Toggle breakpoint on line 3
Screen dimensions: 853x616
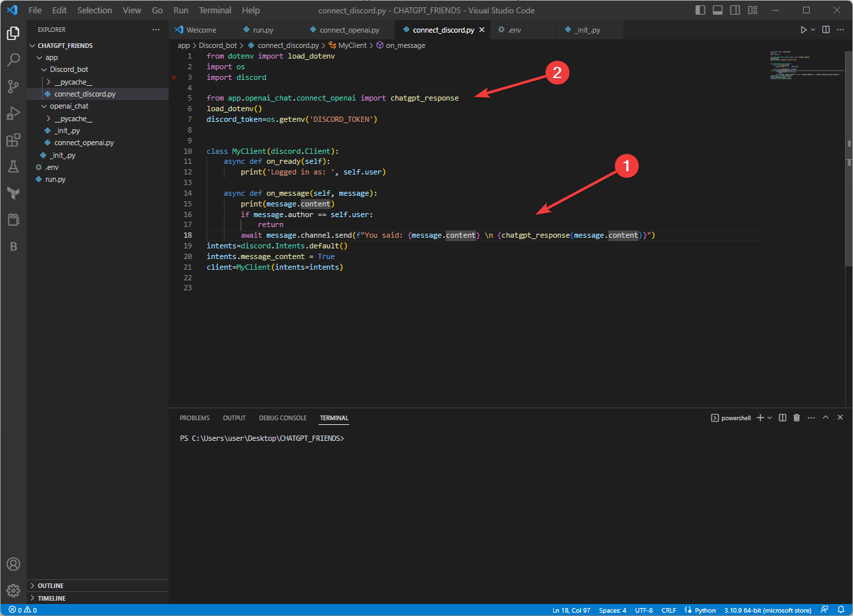tap(174, 77)
